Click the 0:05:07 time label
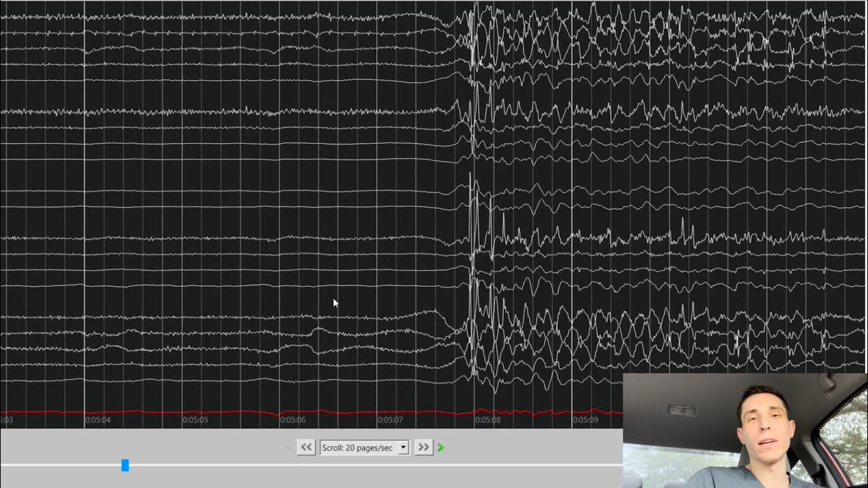Image resolution: width=868 pixels, height=488 pixels. pyautogui.click(x=391, y=420)
